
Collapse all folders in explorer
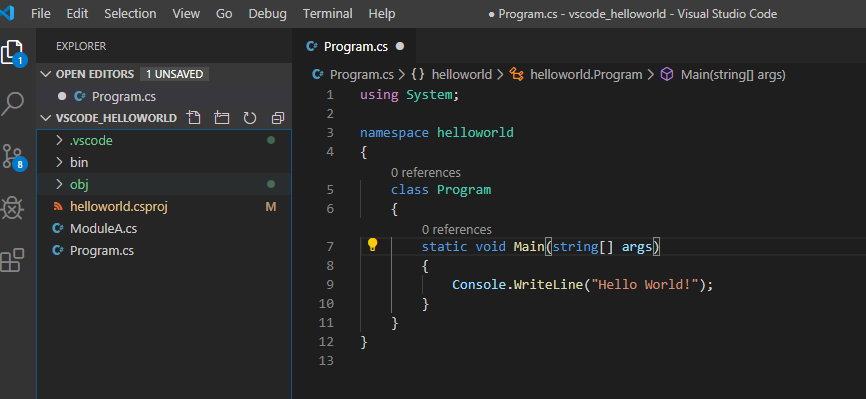point(278,118)
